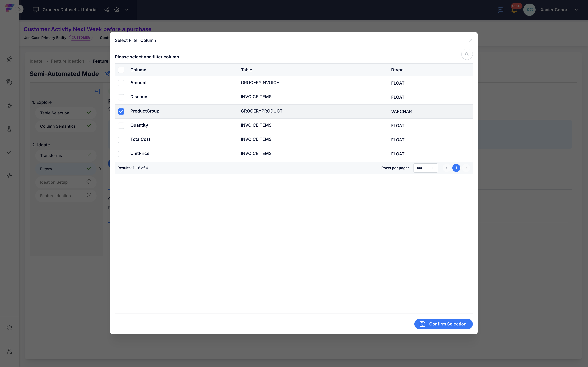Click the Column header to sort

[138, 70]
